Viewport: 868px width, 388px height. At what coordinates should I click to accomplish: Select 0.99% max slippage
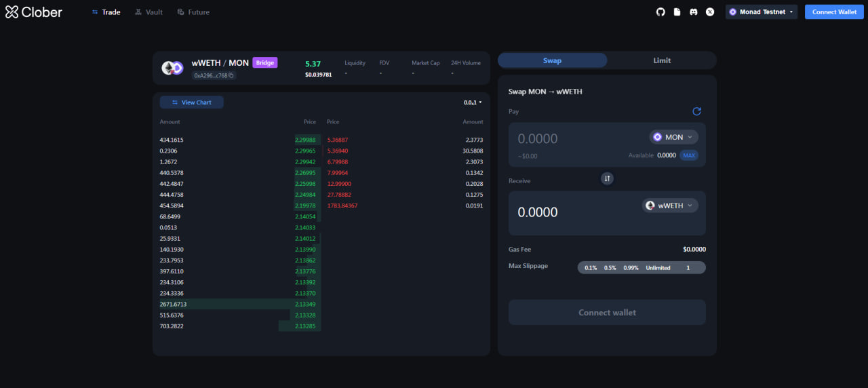tap(631, 268)
